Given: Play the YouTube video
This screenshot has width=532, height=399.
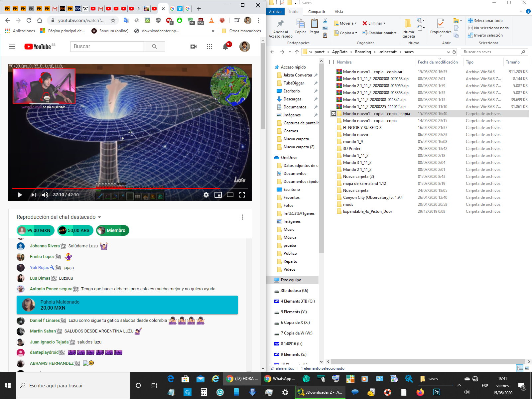Looking at the screenshot, I should [x=20, y=195].
